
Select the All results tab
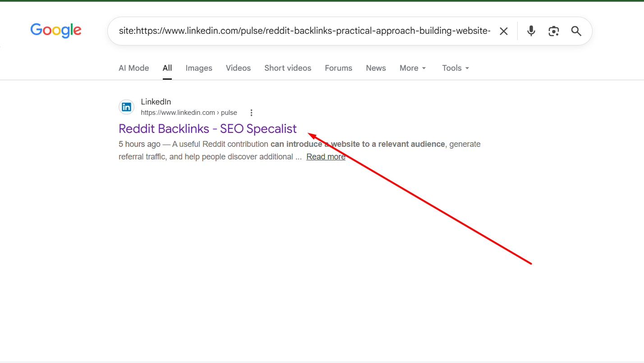coord(167,68)
